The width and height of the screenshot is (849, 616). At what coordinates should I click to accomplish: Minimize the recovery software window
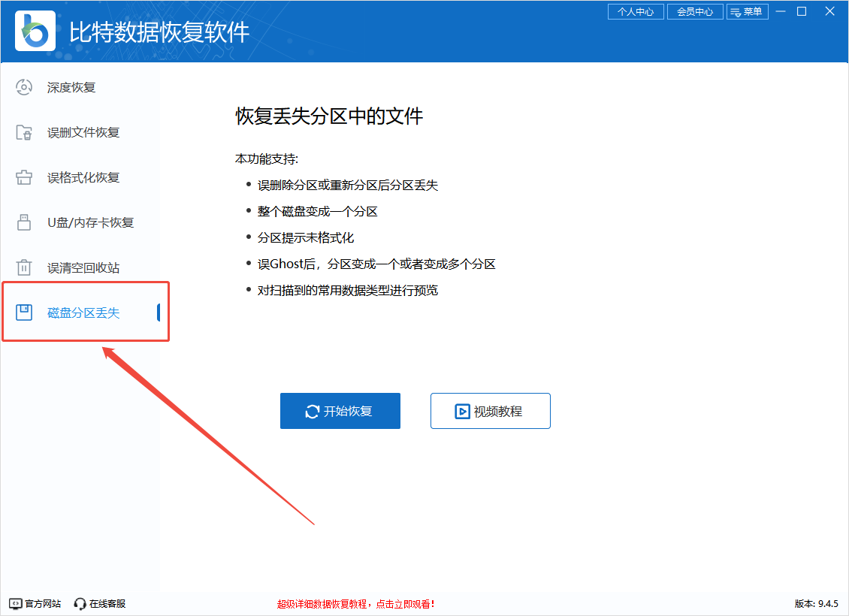pyautogui.click(x=781, y=11)
